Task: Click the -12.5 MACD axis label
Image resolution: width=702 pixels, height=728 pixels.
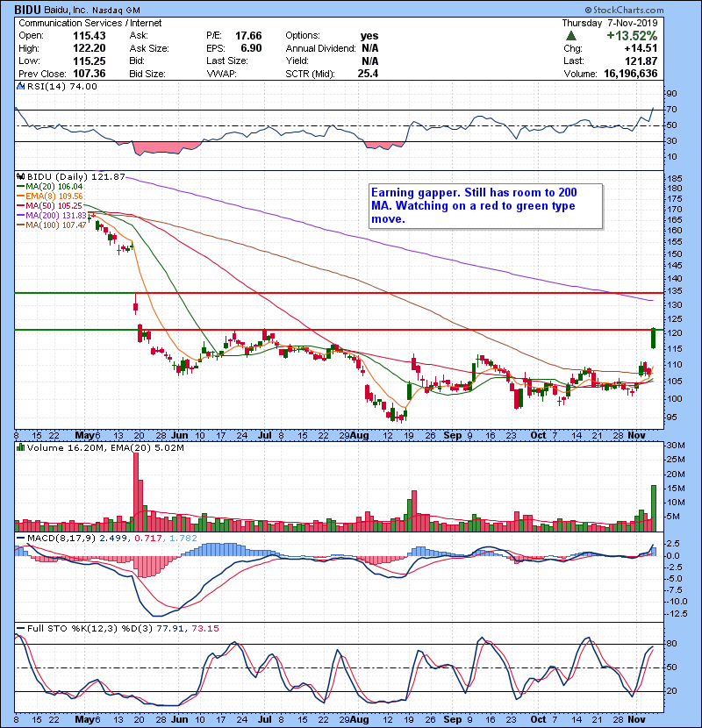Action: pos(677,614)
